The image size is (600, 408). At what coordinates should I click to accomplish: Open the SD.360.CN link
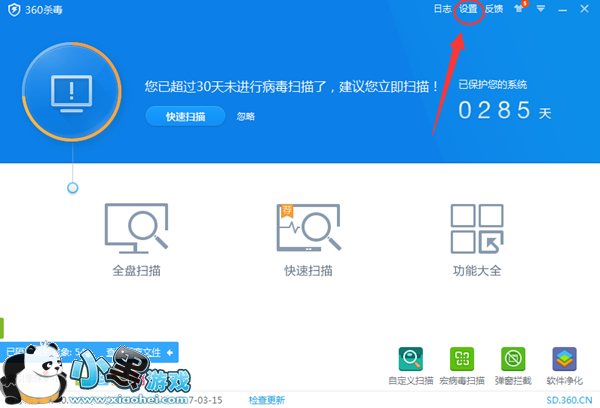point(569,400)
